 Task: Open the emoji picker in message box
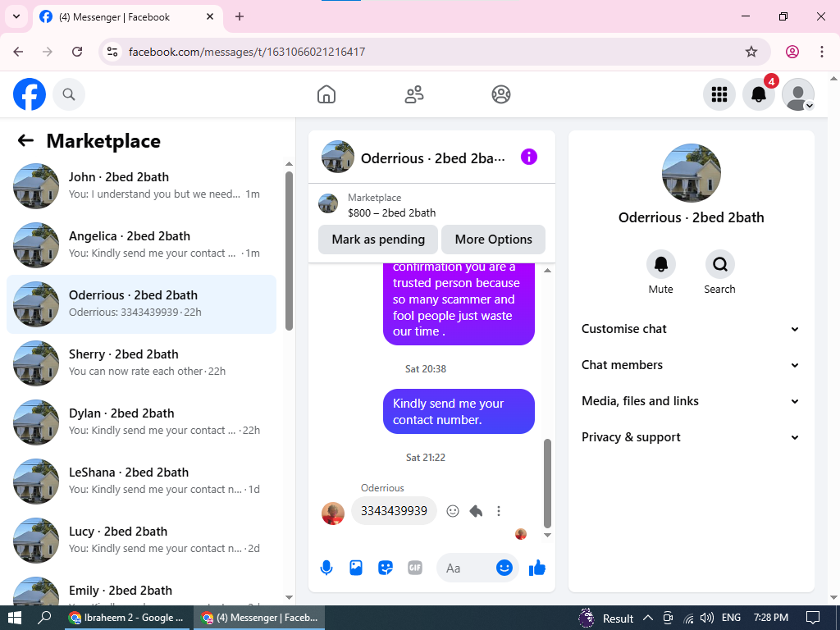coord(504,568)
